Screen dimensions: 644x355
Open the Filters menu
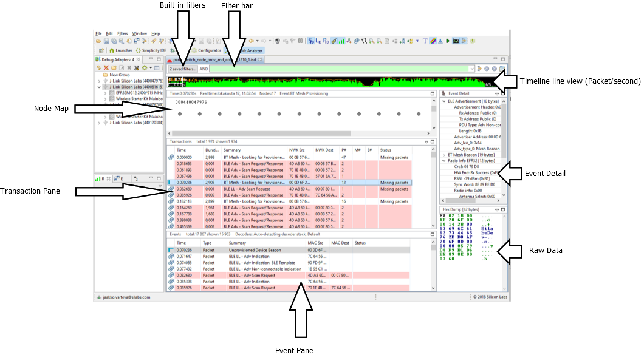pyautogui.click(x=122, y=33)
